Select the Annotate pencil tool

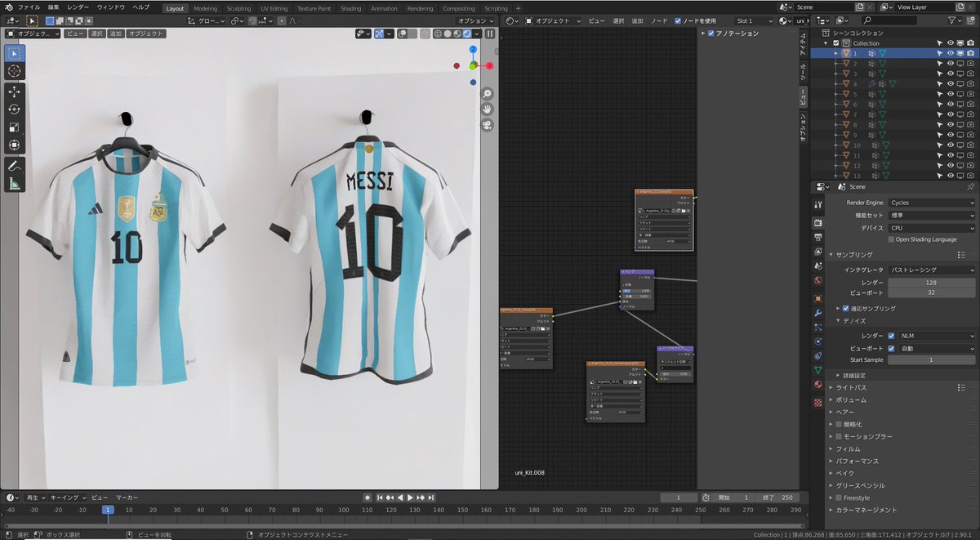[15, 166]
